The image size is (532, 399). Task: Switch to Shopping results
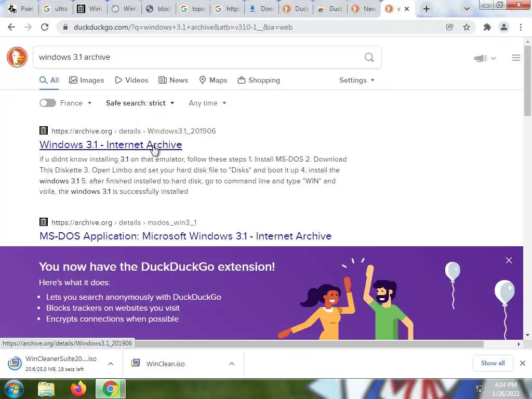259,80
